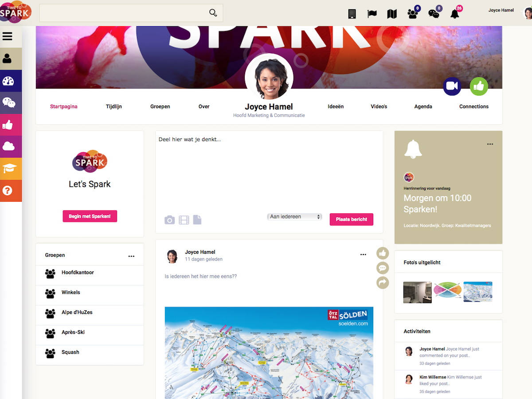Click the map icon in top bar

coord(392,14)
